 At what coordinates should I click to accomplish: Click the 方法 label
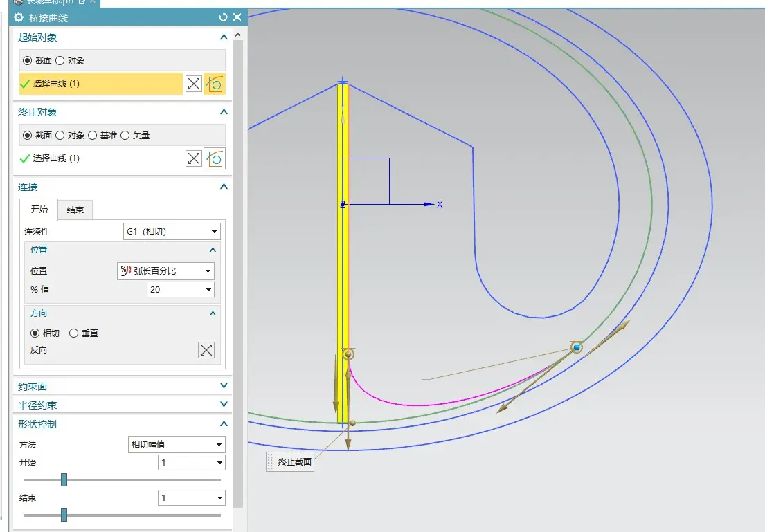pos(28,445)
